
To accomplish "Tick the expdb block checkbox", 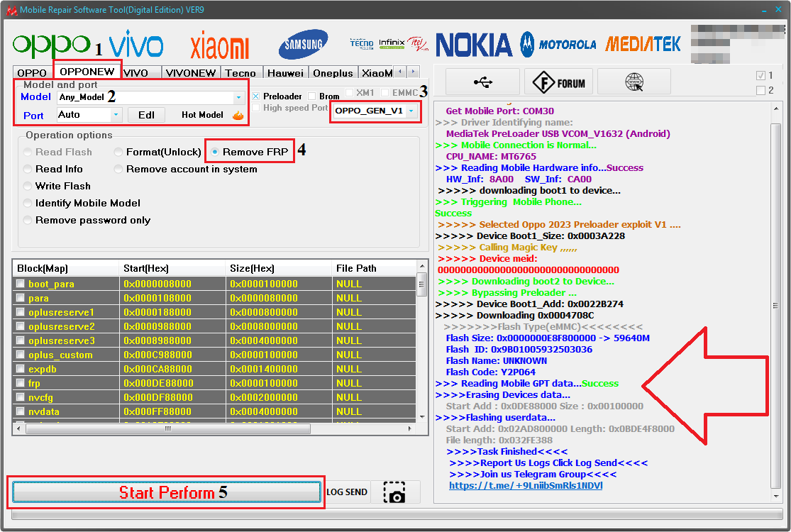I will pyautogui.click(x=20, y=369).
